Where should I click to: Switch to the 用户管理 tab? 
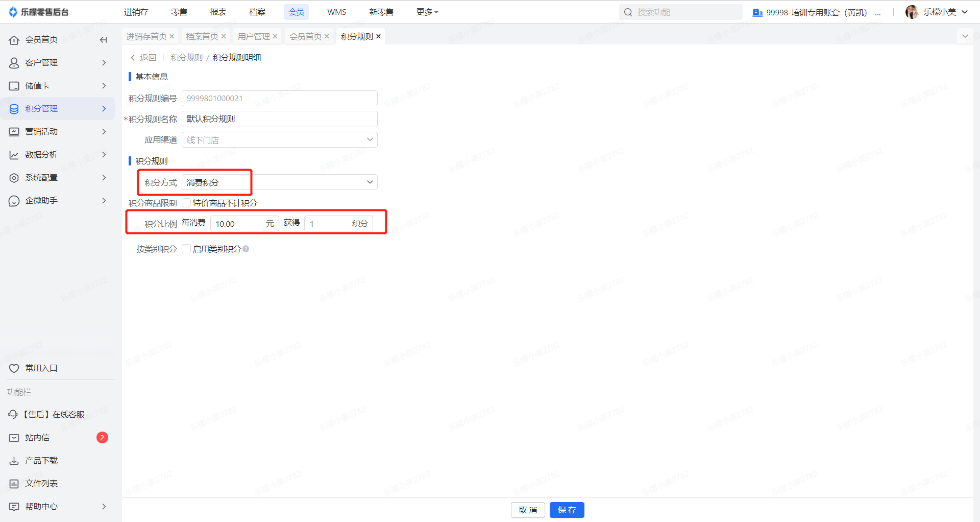[x=254, y=36]
